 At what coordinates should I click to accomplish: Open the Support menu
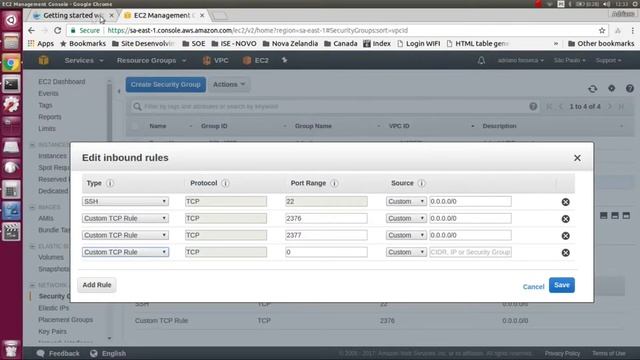click(608, 60)
